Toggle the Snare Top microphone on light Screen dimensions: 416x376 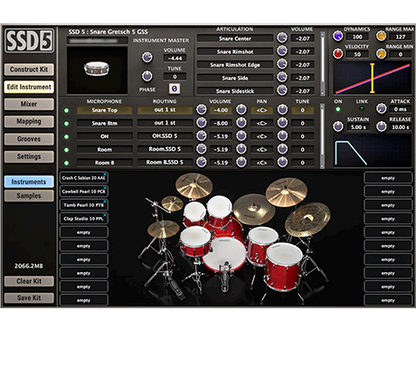click(x=66, y=110)
